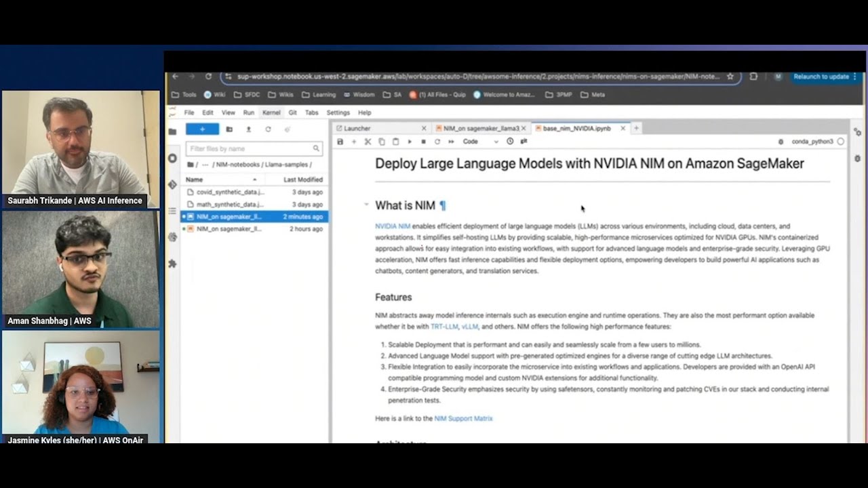This screenshot has width=868, height=488.
Task: Restart the kernel from the notebook toolbar
Action: click(x=437, y=142)
